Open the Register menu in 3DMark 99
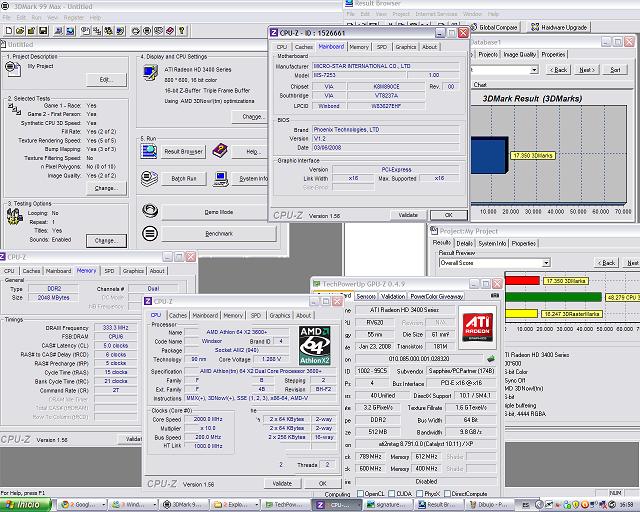Screen dimensions: 640x512 tap(74, 18)
